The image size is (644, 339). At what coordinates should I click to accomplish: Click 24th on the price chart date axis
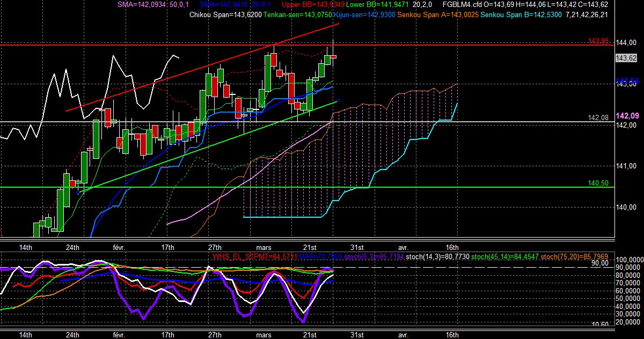click(72, 247)
